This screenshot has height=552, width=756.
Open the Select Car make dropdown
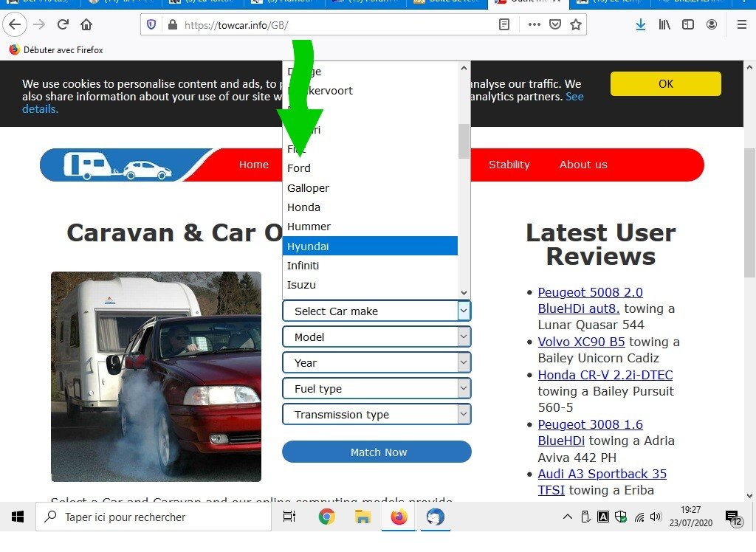pos(377,311)
